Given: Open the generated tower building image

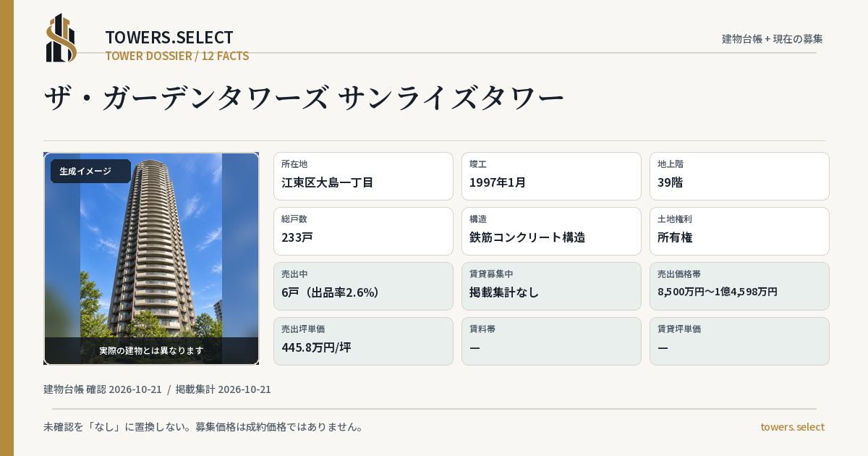Looking at the screenshot, I should pyautogui.click(x=151, y=258).
